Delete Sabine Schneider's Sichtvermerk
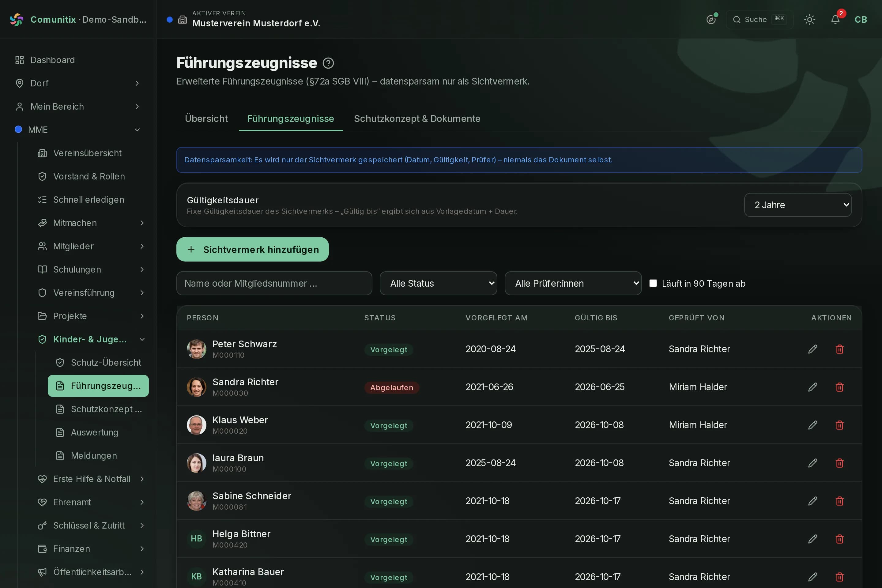The height and width of the screenshot is (588, 882). pos(840,501)
